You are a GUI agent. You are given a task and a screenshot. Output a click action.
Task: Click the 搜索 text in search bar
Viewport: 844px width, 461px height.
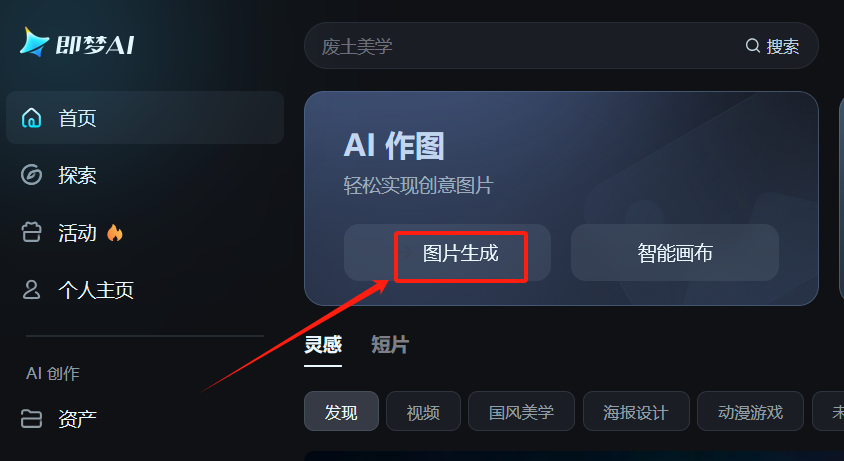click(783, 46)
